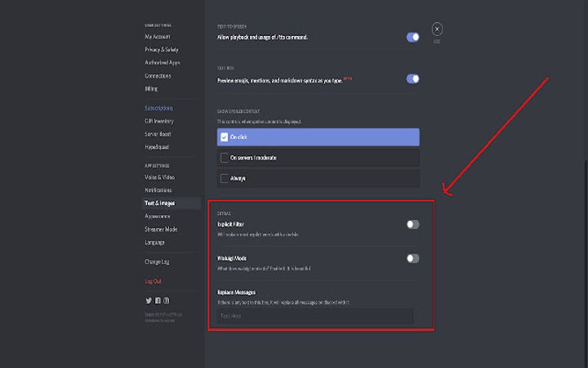Enable the Explicit Filter switch
Image resolution: width=588 pixels, height=368 pixels.
pos(412,224)
